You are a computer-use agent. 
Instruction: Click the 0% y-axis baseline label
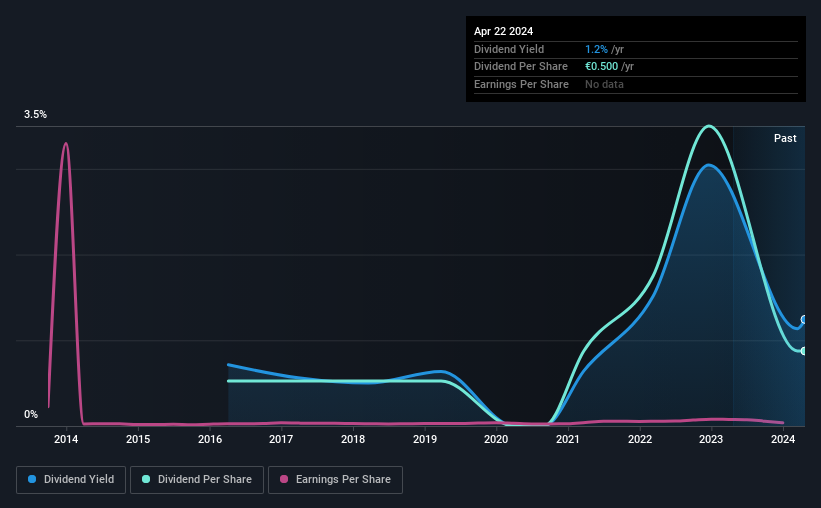point(31,414)
